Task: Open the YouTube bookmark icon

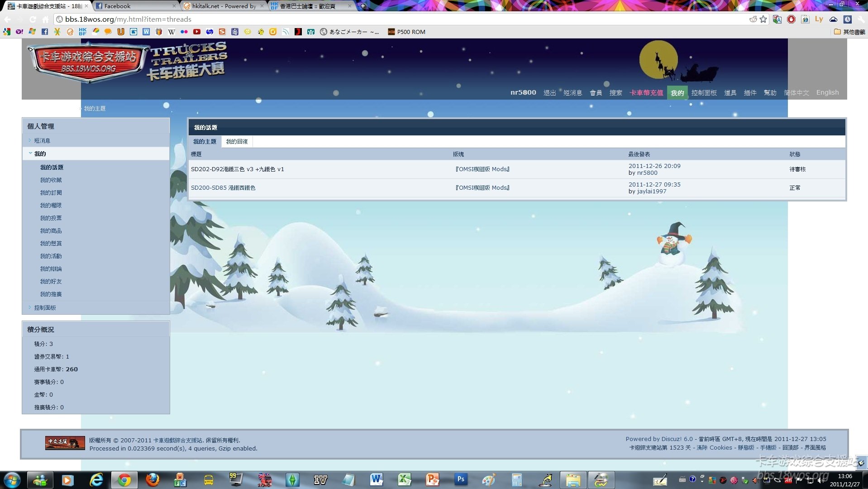Action: coord(196,32)
